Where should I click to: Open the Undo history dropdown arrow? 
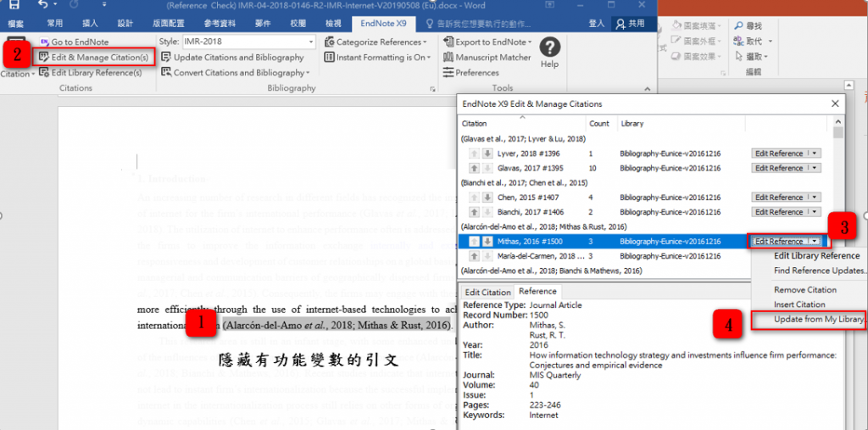57,5
